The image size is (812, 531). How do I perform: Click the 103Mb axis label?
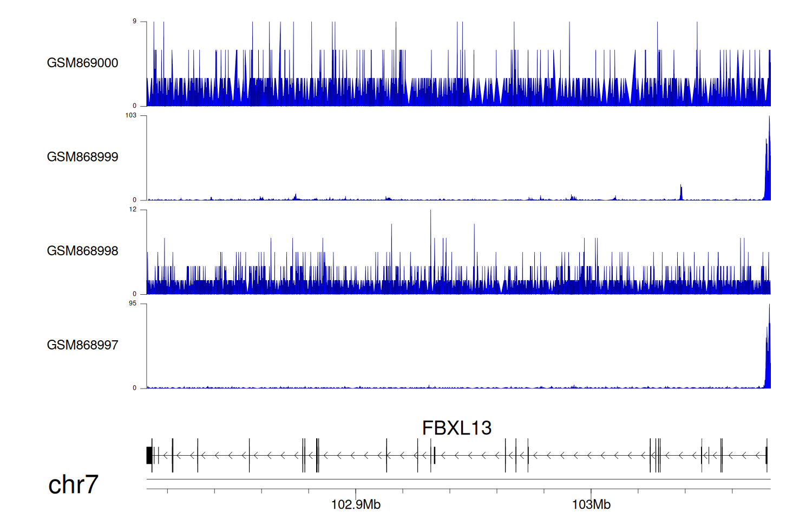coord(591,505)
